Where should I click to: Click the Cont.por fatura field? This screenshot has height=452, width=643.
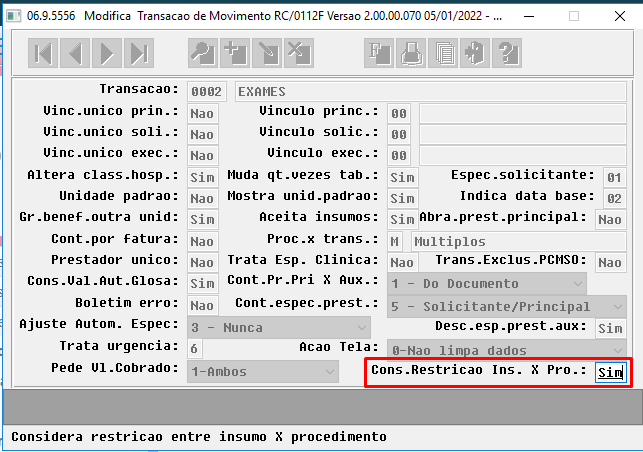[203, 242]
